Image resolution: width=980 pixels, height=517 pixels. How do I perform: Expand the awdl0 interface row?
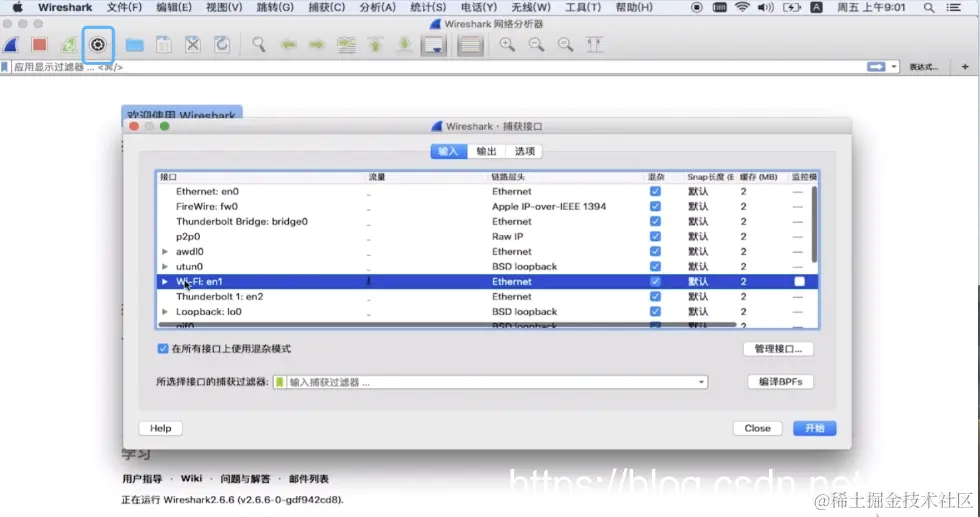165,251
